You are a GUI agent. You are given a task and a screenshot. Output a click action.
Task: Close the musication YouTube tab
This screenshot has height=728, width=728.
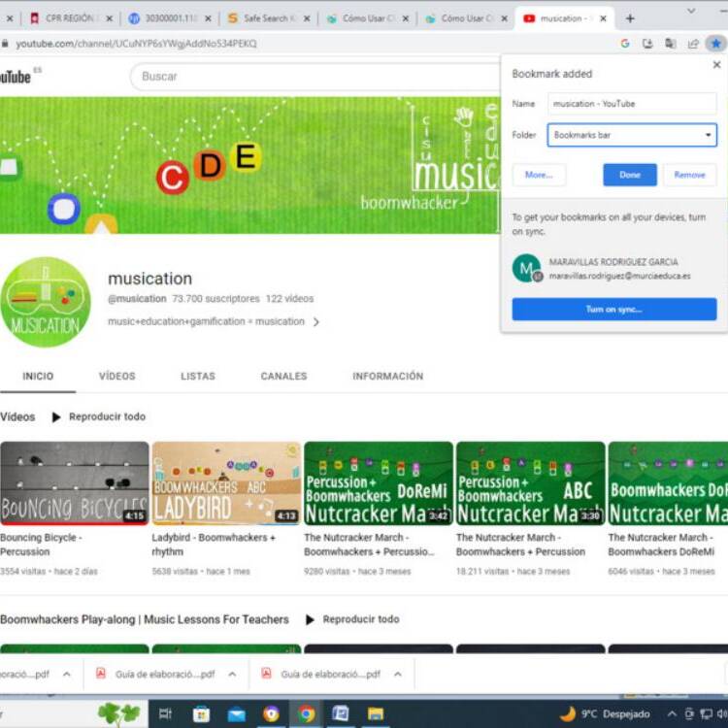603,18
